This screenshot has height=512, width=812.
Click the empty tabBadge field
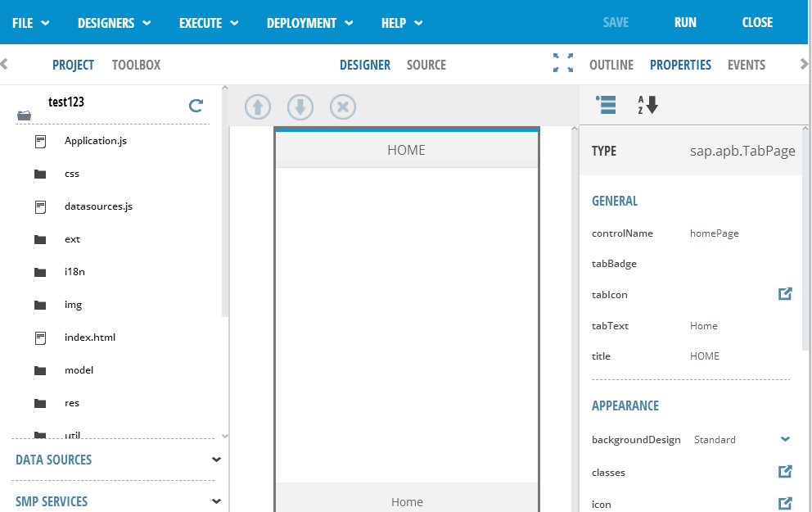click(x=741, y=263)
